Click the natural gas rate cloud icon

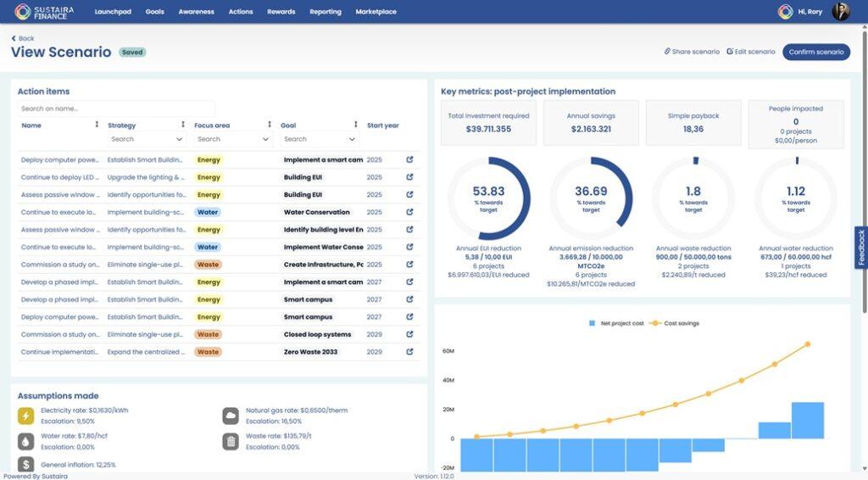tap(231, 415)
